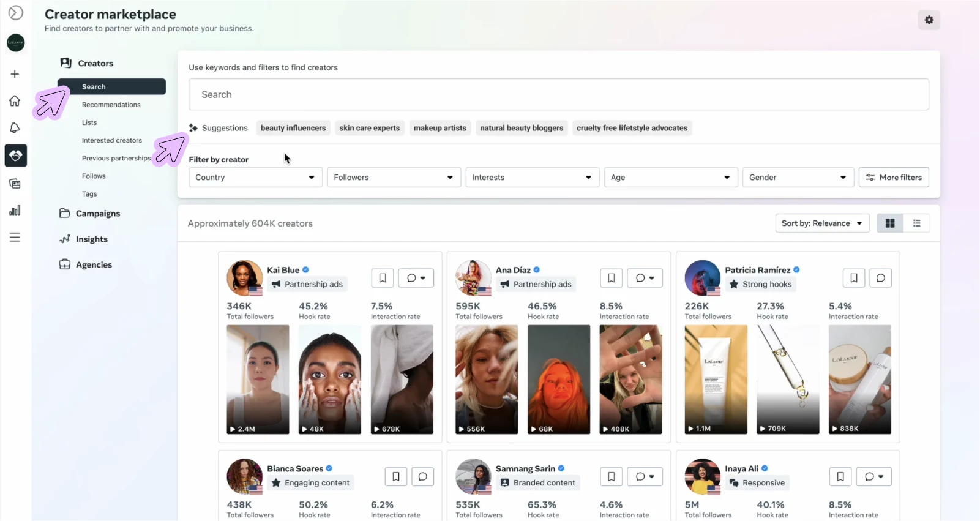The image size is (980, 521).
Task: Expand the Country filter dropdown
Action: [x=255, y=178]
